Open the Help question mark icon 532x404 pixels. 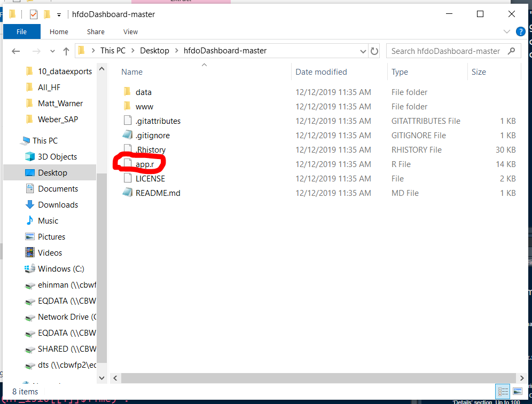tap(521, 31)
